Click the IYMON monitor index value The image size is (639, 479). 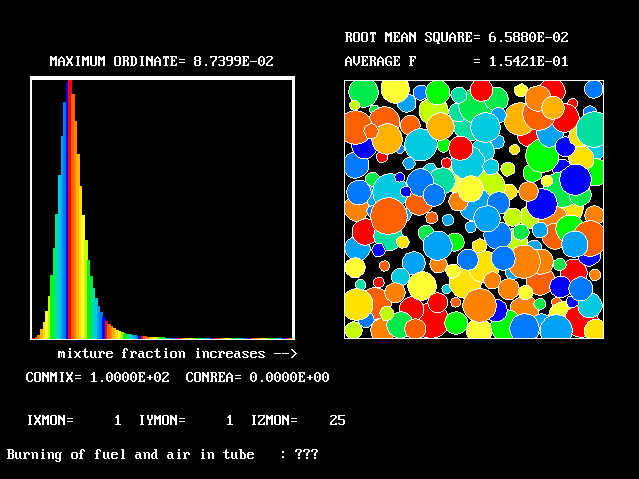(x=229, y=420)
